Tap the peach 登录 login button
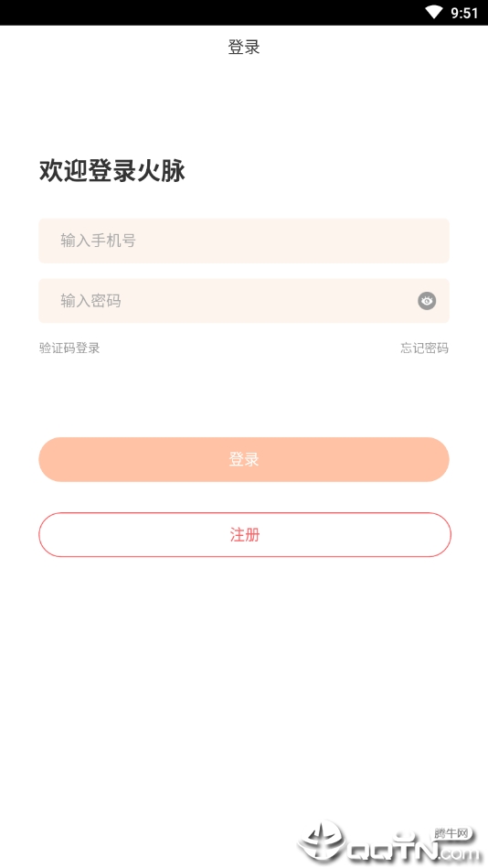Viewport: 488px width, 868px height. 244,459
